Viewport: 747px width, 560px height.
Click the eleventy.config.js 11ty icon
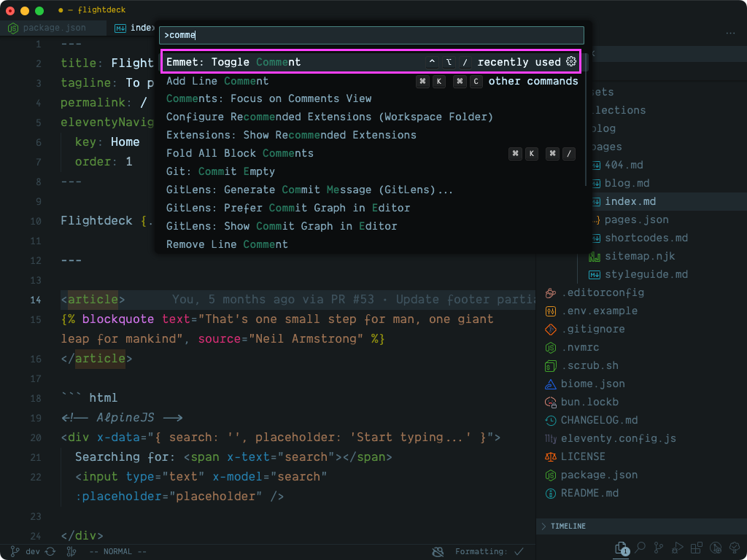click(550, 438)
